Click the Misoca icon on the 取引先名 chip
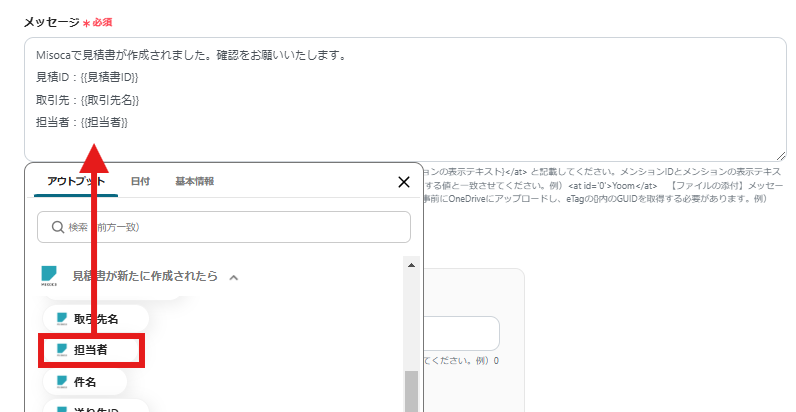This screenshot has width=796, height=412. tap(62, 319)
